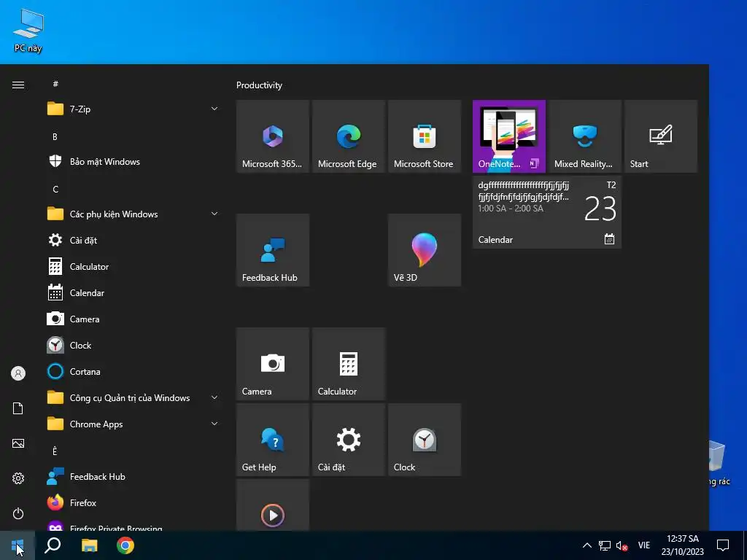Launch Firefox from the app list
This screenshot has width=747, height=560.
point(133,503)
